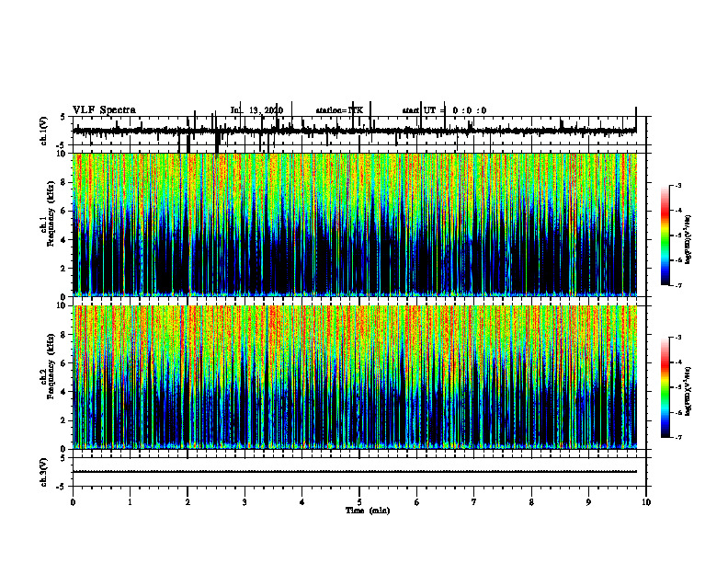Click the start UT = 0 : 0 : 0 label
This screenshot has width=728, height=563.
tap(444, 110)
